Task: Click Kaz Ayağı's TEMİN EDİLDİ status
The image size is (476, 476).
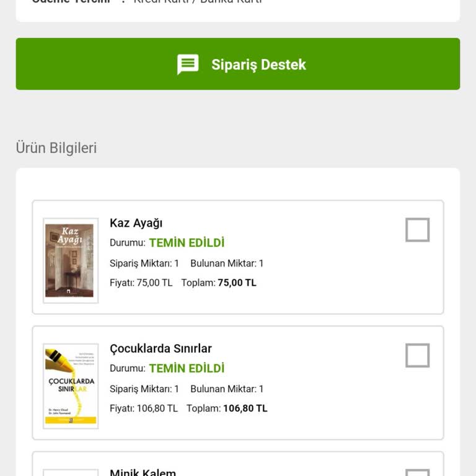Action: click(187, 243)
